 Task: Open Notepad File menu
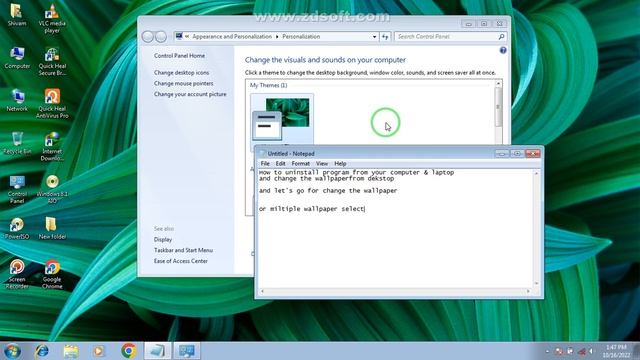265,164
